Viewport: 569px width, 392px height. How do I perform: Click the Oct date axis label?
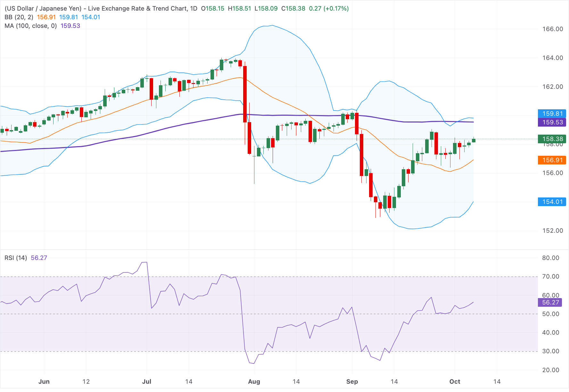tap(455, 381)
